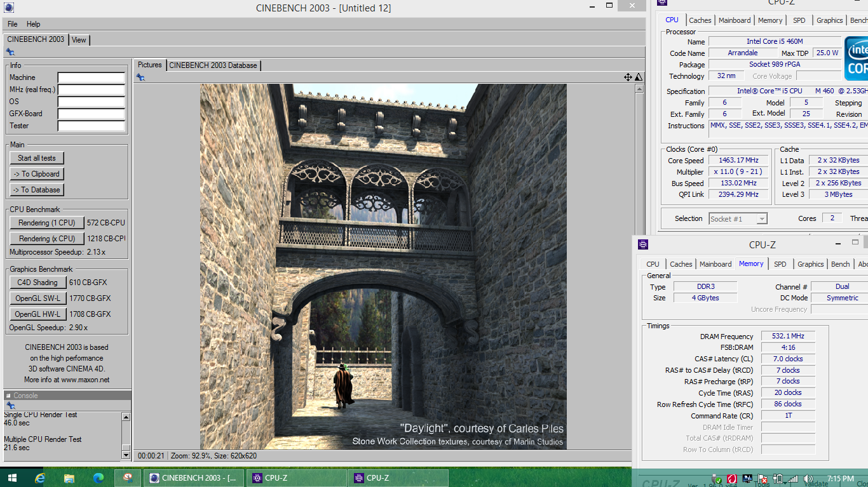Run the Rendering (x CPU) benchmark

(x=47, y=239)
